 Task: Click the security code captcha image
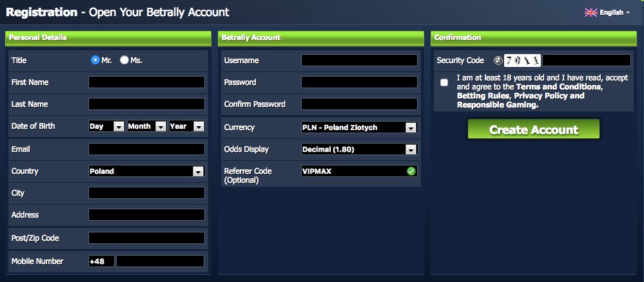(x=522, y=61)
